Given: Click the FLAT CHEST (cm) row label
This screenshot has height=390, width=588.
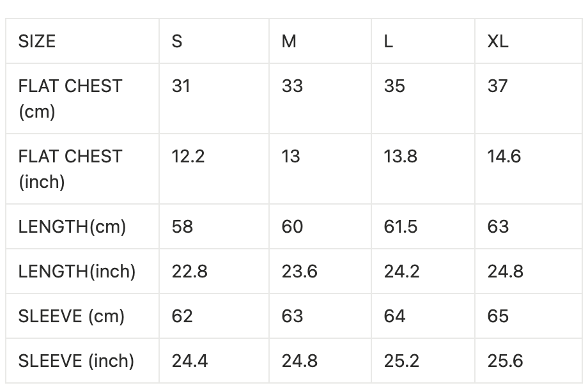Looking at the screenshot, I should 70,98.
